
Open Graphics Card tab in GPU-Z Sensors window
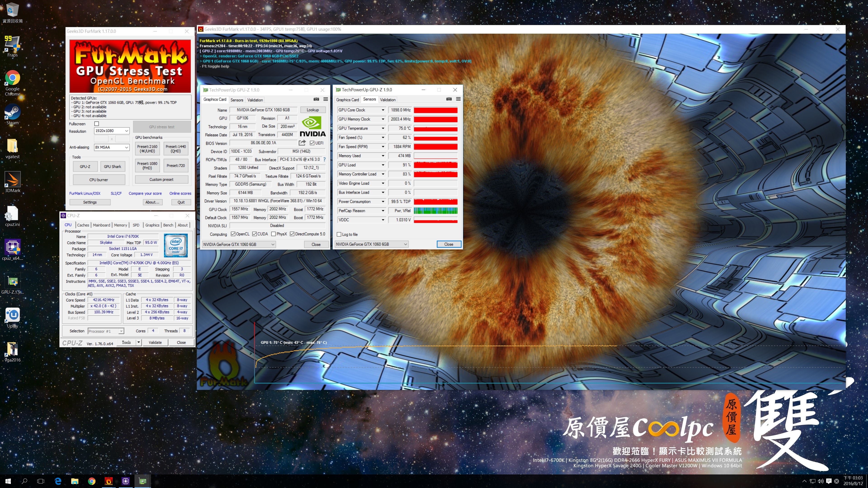coord(347,100)
